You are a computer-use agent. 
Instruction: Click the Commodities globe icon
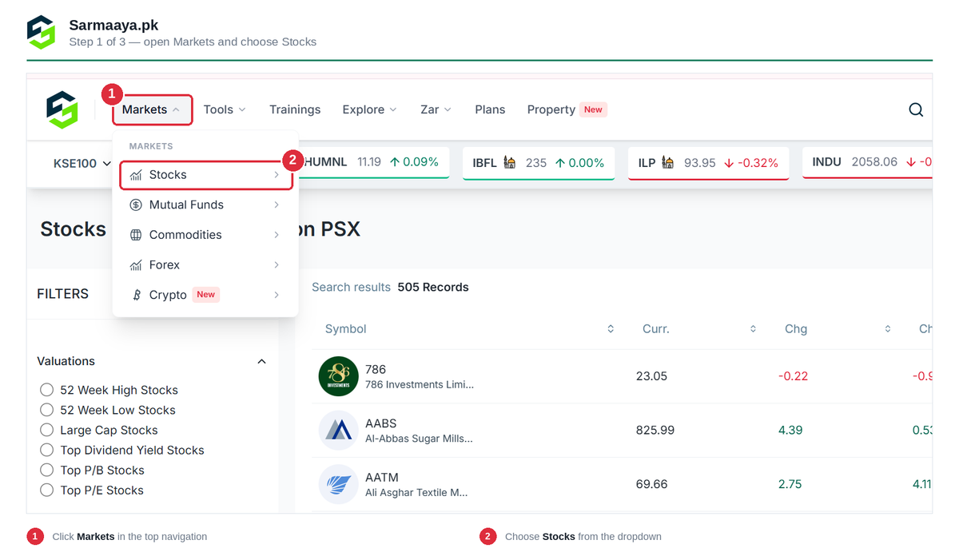(136, 235)
